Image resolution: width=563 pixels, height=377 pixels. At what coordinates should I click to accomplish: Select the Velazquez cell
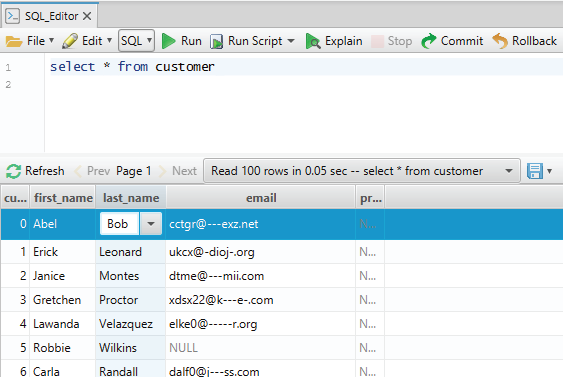tap(131, 324)
